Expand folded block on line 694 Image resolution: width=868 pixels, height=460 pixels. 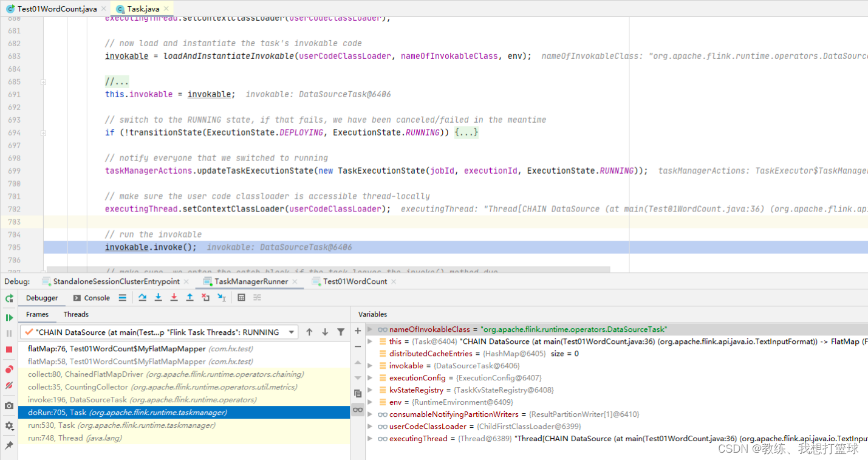43,132
